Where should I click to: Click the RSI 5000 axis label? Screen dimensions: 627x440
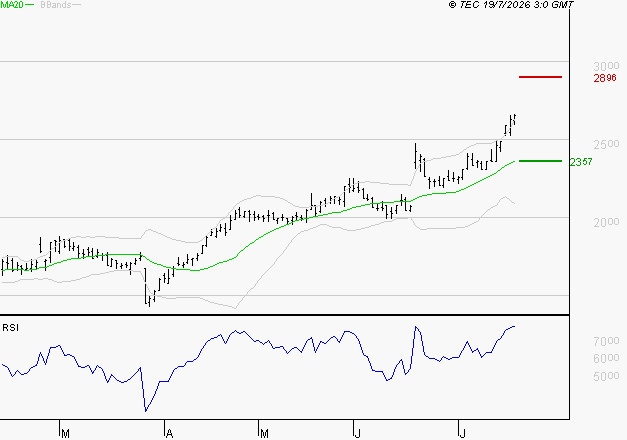pos(606,376)
